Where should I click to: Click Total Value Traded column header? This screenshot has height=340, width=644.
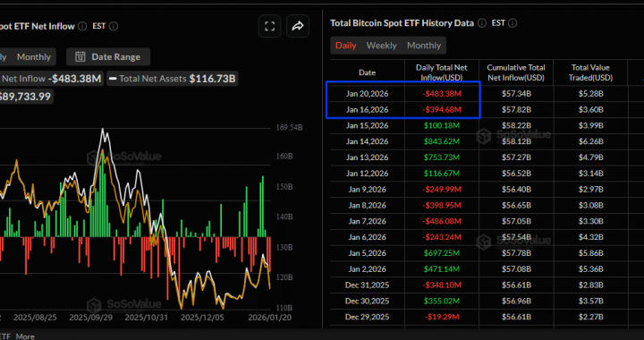point(590,72)
